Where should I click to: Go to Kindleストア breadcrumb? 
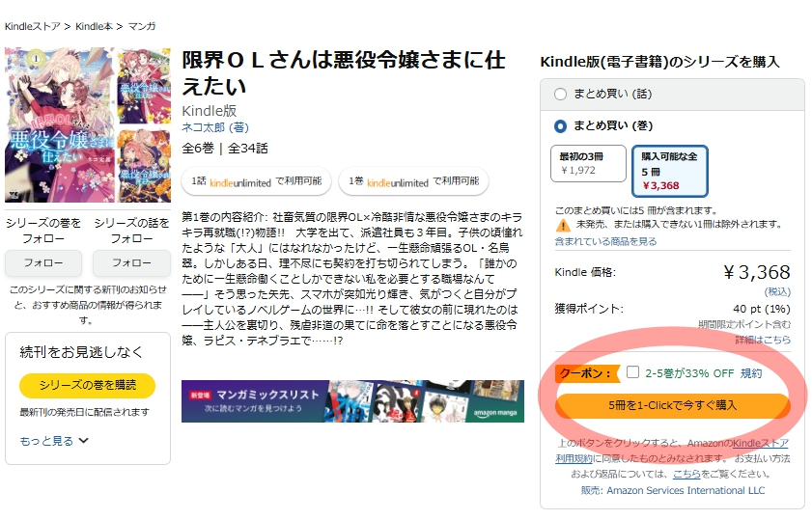pyautogui.click(x=33, y=26)
